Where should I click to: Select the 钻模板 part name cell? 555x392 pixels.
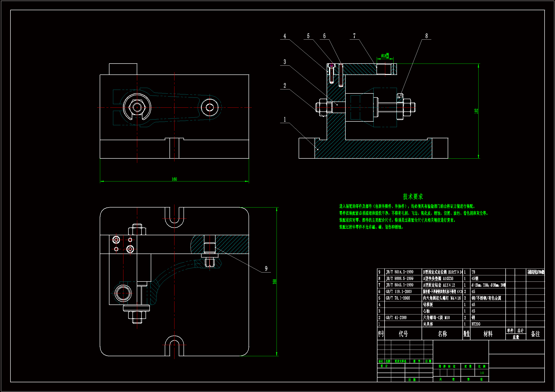(x=428, y=304)
